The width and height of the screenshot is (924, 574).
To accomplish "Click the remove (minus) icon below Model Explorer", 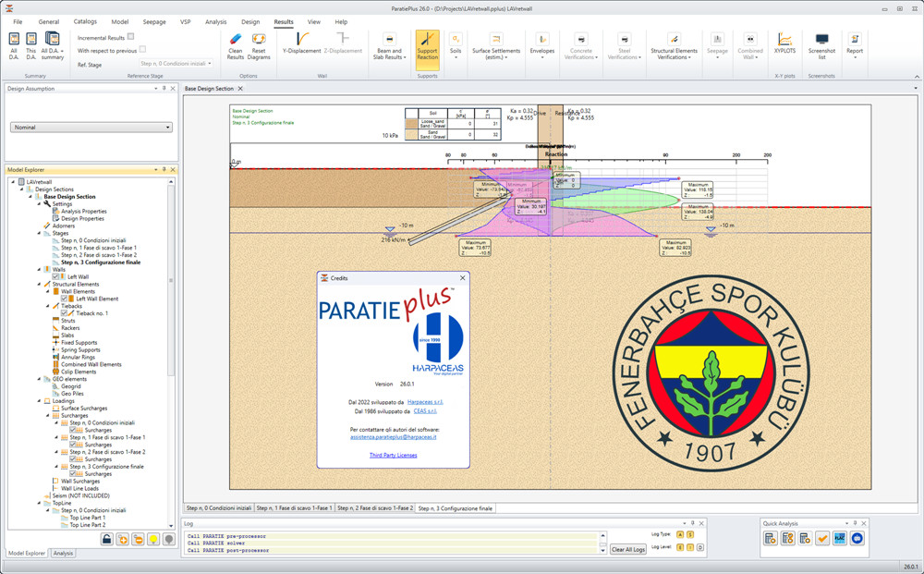I will (x=138, y=539).
